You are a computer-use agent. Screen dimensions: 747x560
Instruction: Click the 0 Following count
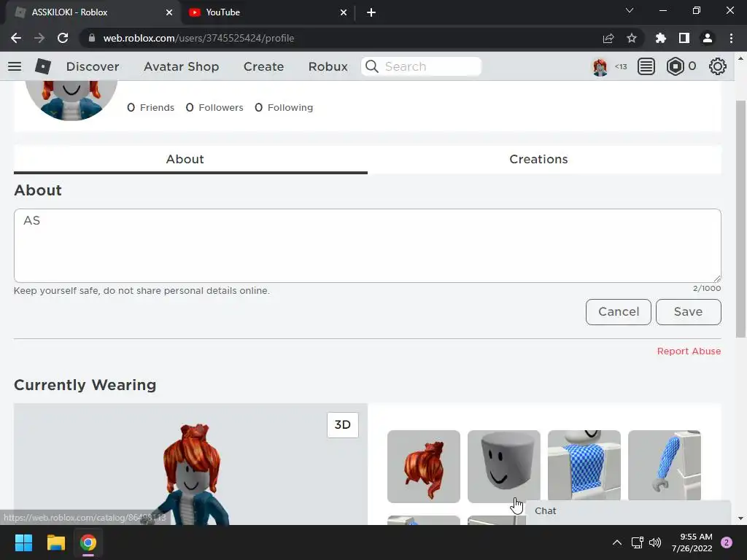[x=284, y=108]
